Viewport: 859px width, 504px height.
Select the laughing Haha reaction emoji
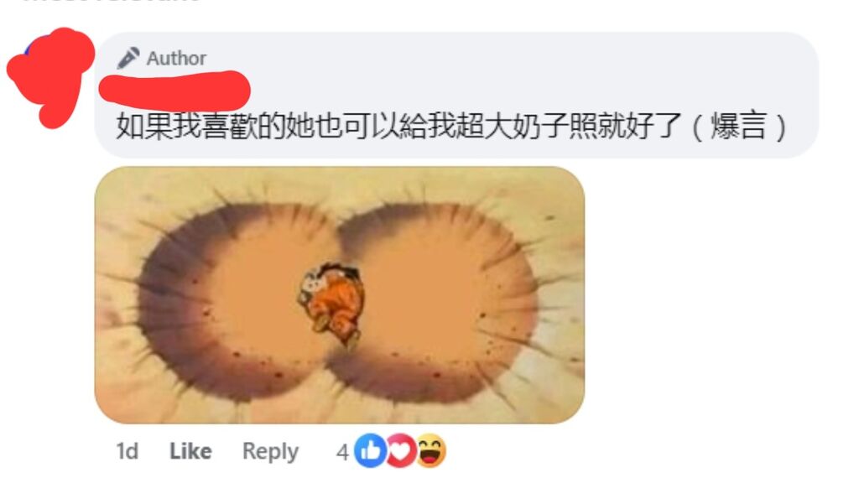point(430,450)
